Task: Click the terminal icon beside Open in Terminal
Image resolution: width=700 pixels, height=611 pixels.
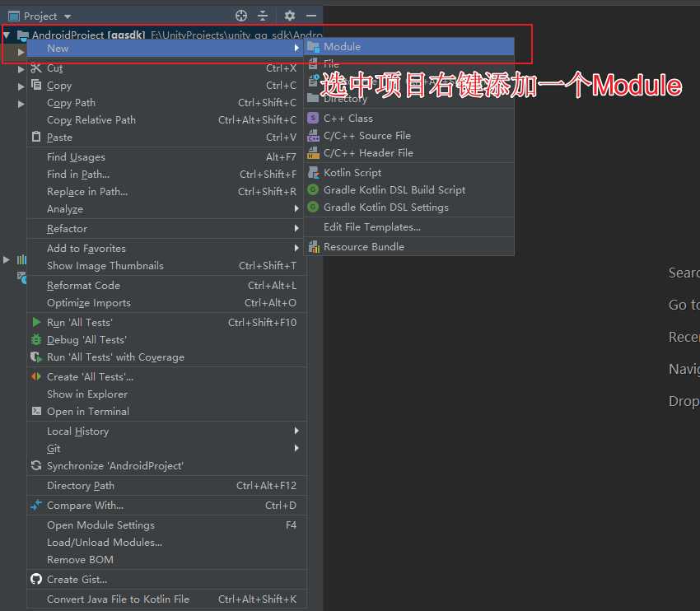Action: point(35,411)
